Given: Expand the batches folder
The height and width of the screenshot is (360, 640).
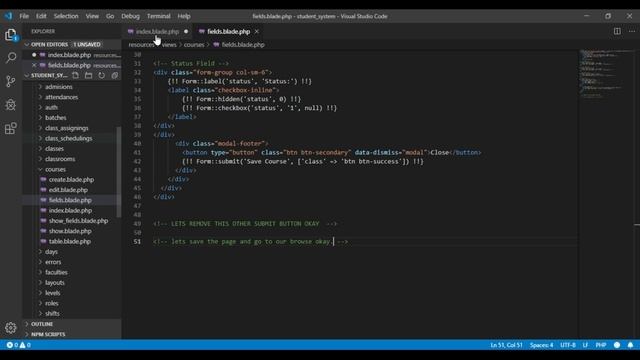Looking at the screenshot, I should (x=56, y=118).
